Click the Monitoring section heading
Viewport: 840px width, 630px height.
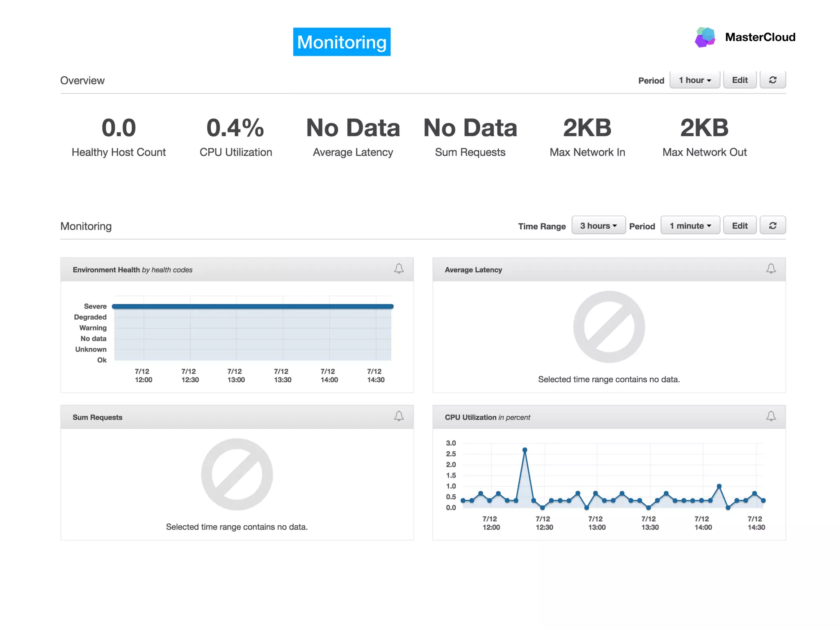tap(86, 226)
